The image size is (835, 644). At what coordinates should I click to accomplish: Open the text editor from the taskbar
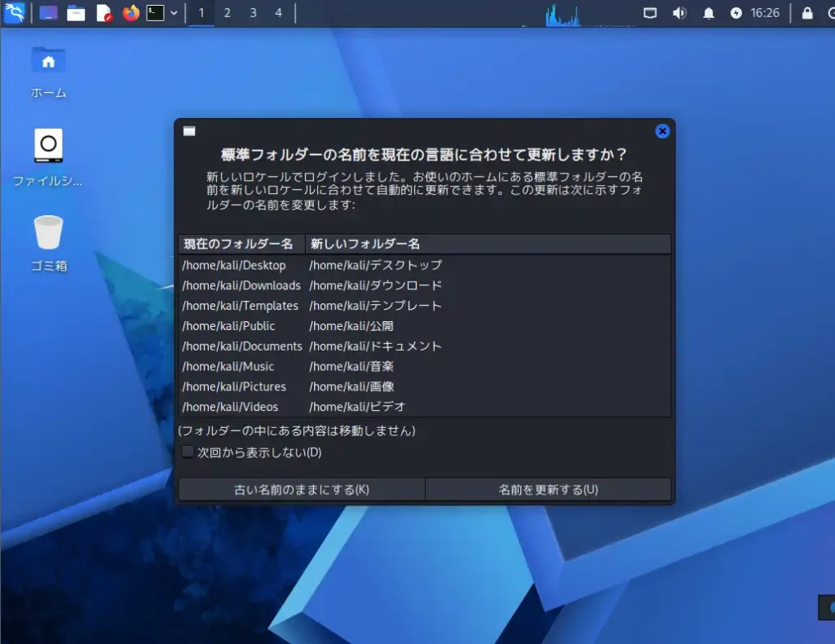coord(104,13)
